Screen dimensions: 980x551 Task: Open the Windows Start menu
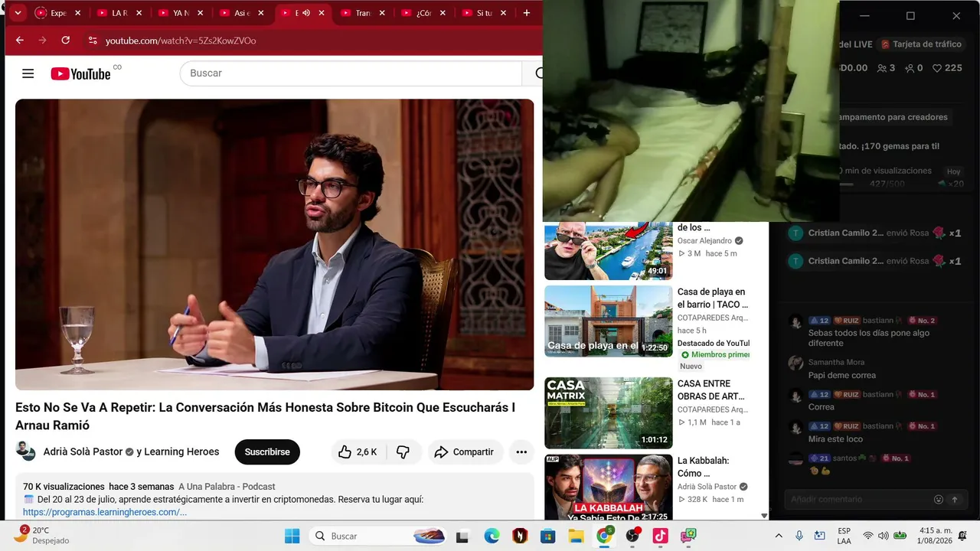point(292,536)
